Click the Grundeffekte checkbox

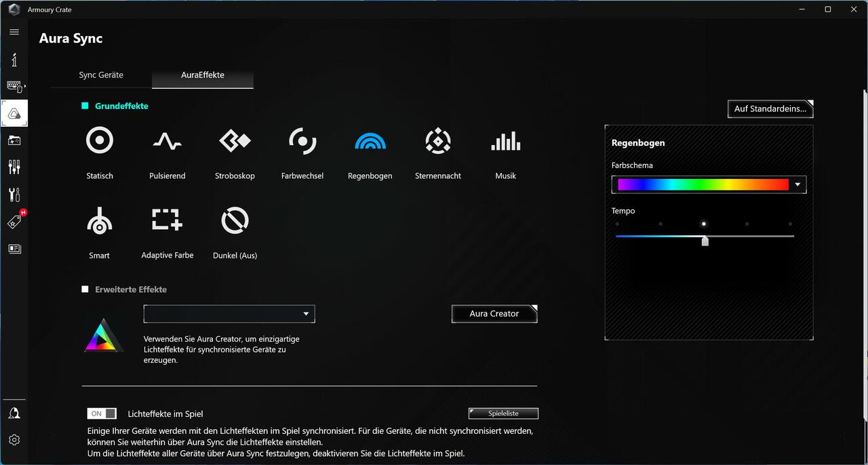[85, 106]
